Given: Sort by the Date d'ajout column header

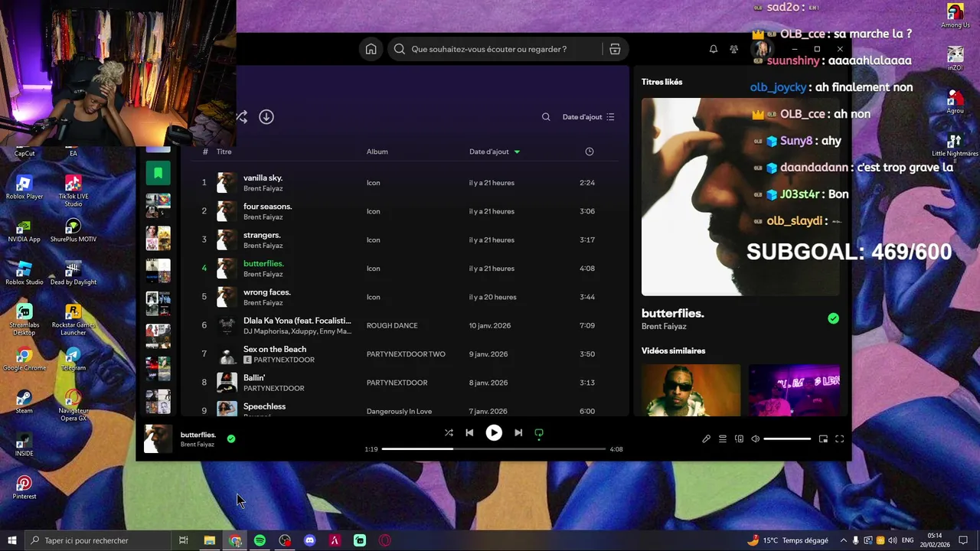Looking at the screenshot, I should [x=494, y=152].
